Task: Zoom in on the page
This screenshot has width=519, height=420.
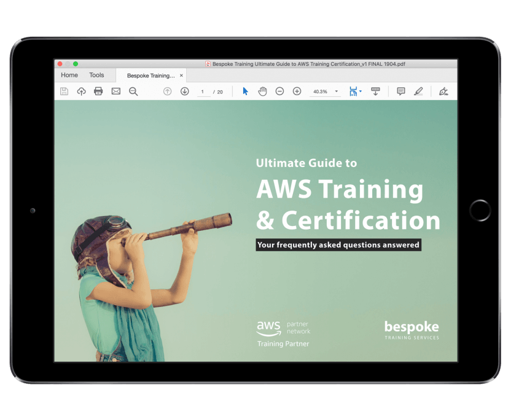Action: (x=296, y=91)
